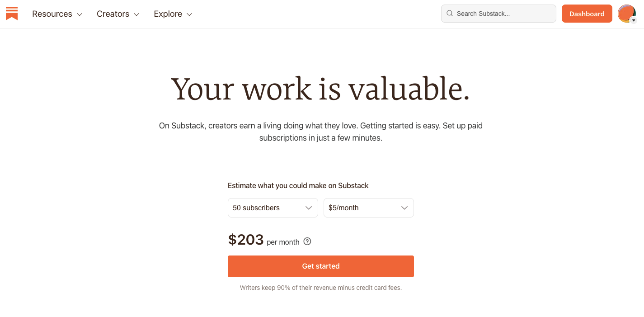Click the Substack bookmark logo
Screen dimensions: 644x317
(x=12, y=14)
